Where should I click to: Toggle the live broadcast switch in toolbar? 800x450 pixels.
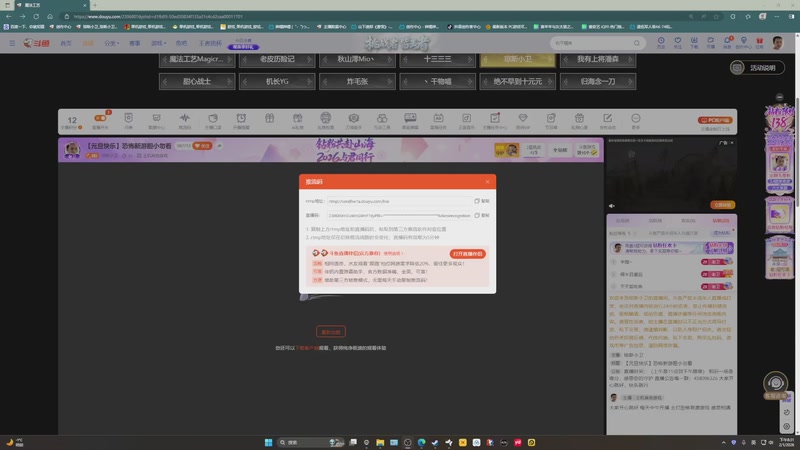[100, 118]
